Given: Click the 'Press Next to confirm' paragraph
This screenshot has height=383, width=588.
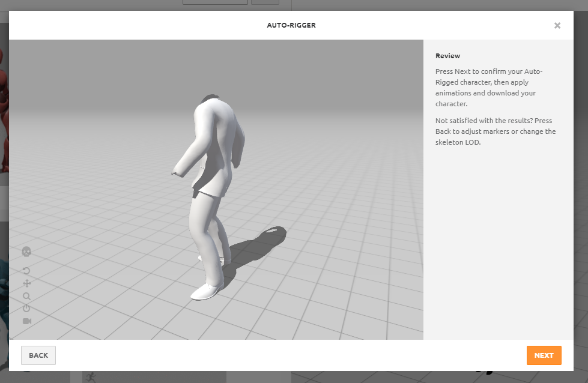Looking at the screenshot, I should (489, 87).
